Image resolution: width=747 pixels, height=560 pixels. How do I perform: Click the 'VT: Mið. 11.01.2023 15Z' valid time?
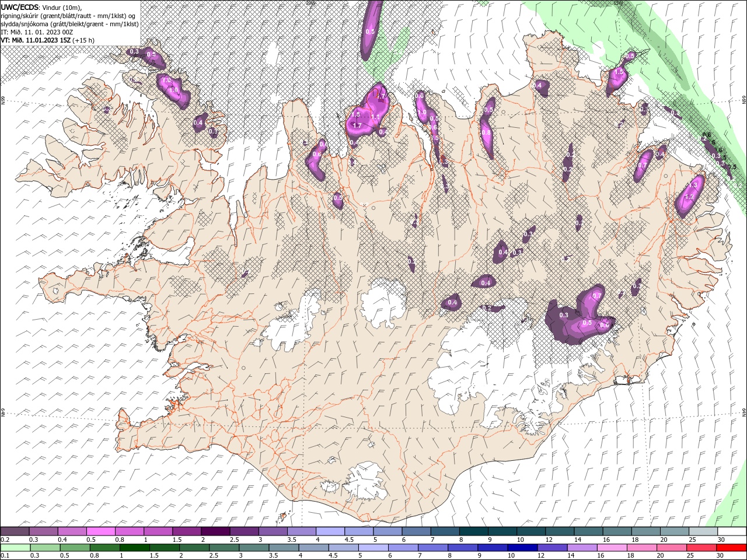[36, 40]
